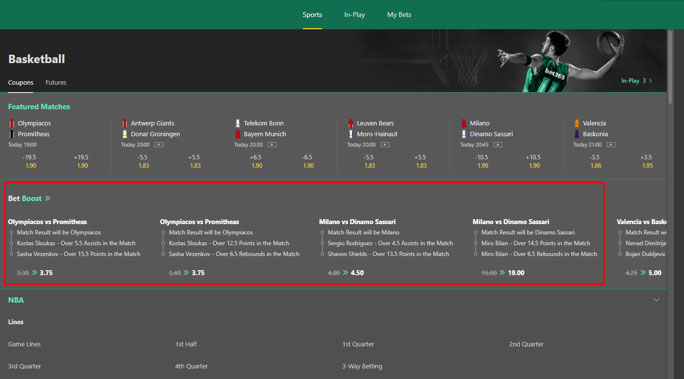Image resolution: width=684 pixels, height=379 pixels.
Task: Open the 3-Way Betting link
Action: 362,366
